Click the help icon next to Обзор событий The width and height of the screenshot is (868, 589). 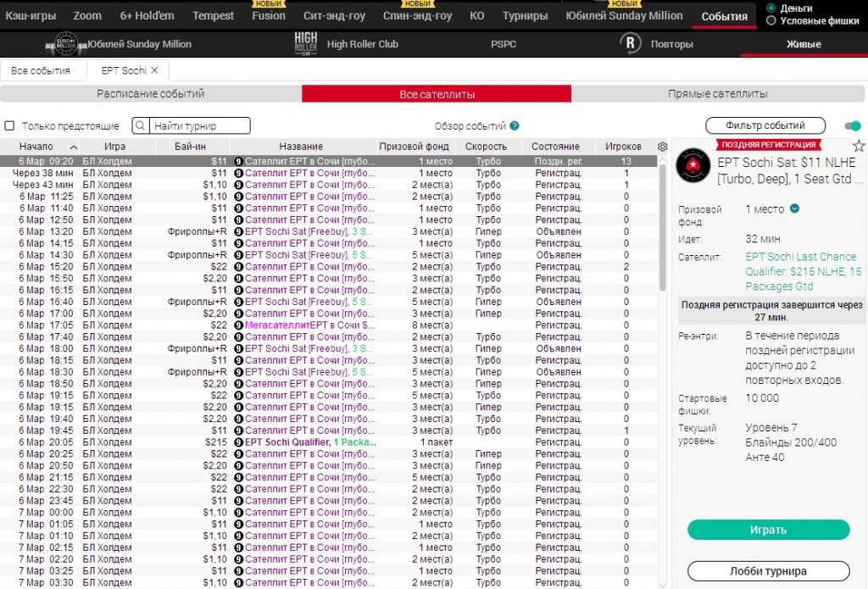515,126
